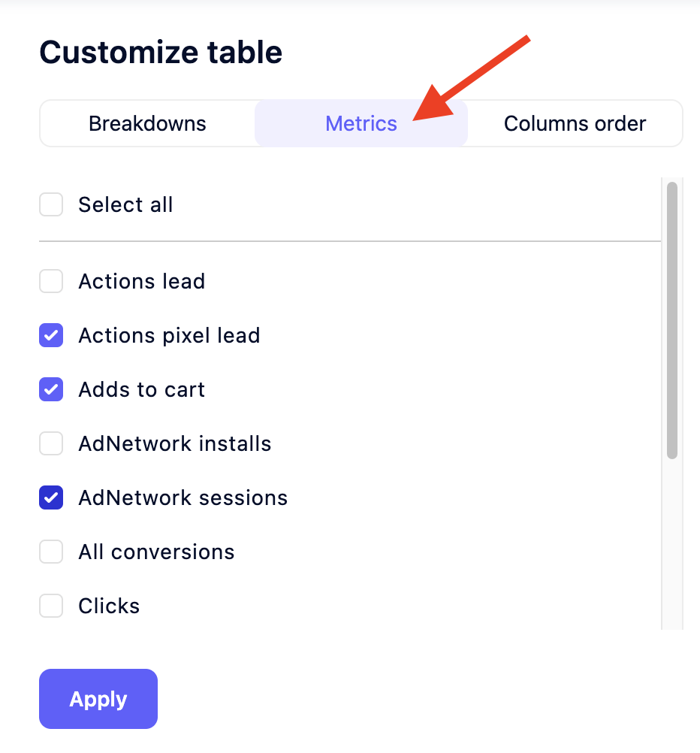The width and height of the screenshot is (700, 753).
Task: Check the All conversions metric
Action: (51, 552)
